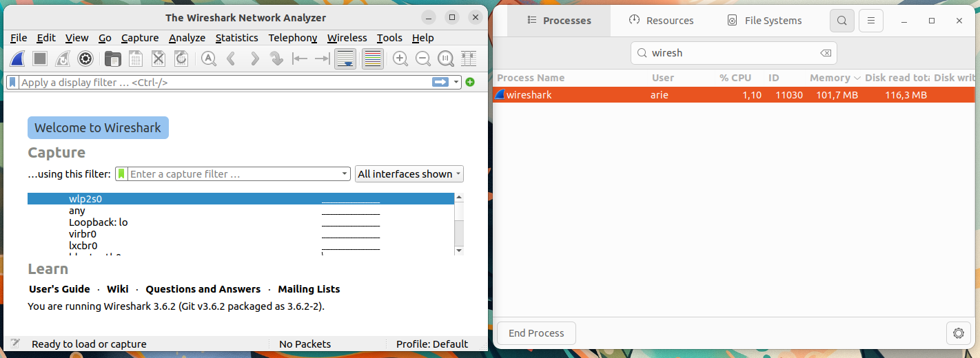Toggle the search bar in System Monitor

tap(842, 21)
